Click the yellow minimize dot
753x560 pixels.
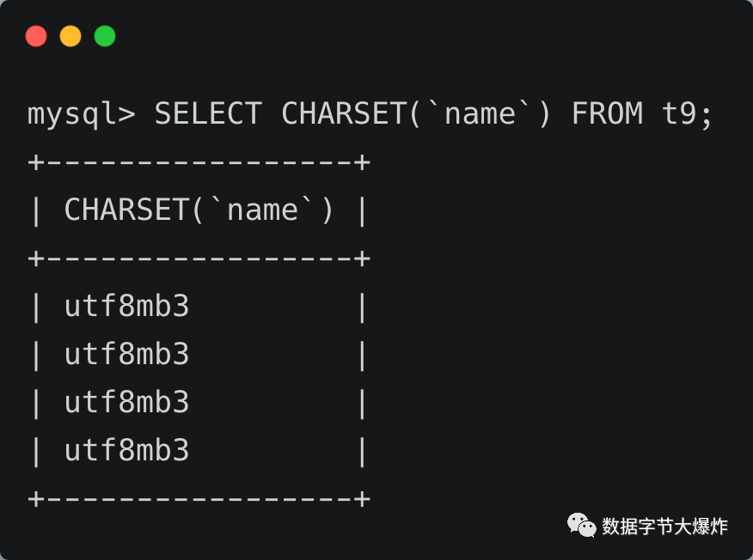coord(70,36)
